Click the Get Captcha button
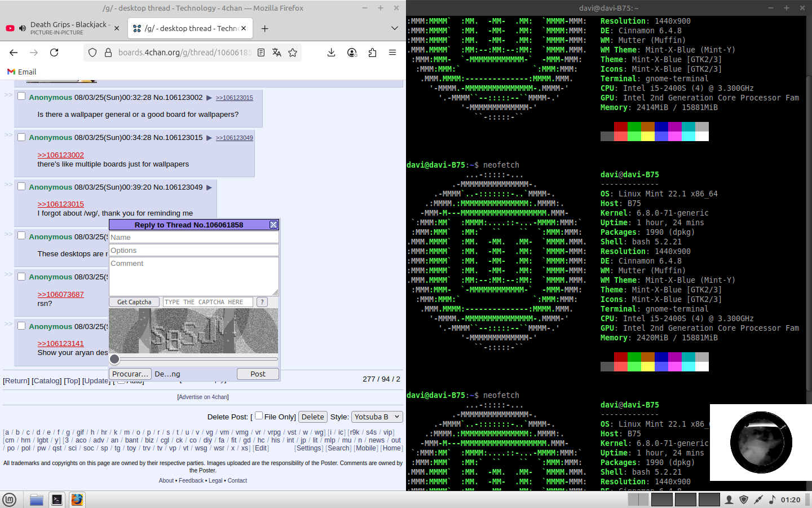The width and height of the screenshot is (812, 508). pos(134,302)
